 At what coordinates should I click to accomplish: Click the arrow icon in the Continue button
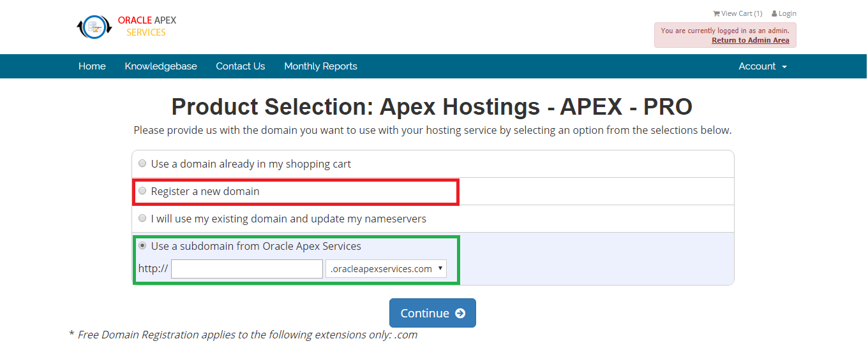pos(460,313)
